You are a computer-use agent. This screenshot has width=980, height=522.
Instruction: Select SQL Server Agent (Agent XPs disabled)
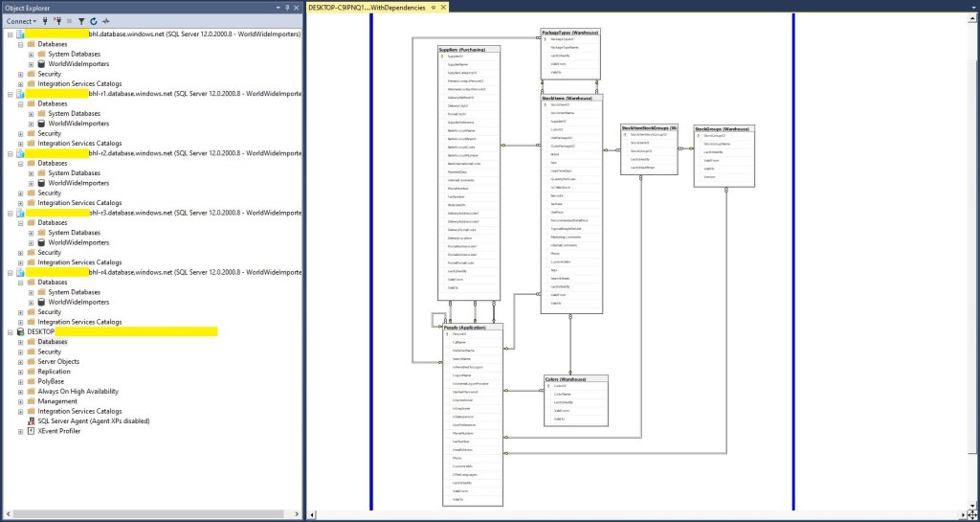pyautogui.click(x=93, y=420)
